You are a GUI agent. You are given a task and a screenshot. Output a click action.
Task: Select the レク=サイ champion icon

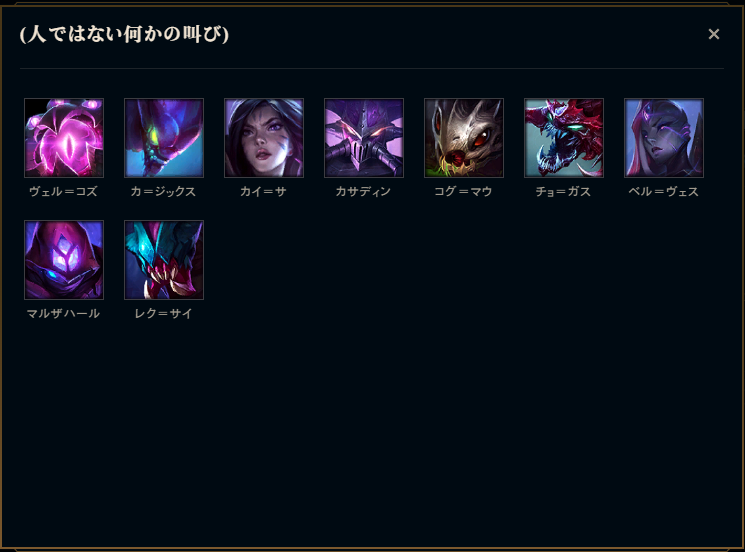pos(164,260)
